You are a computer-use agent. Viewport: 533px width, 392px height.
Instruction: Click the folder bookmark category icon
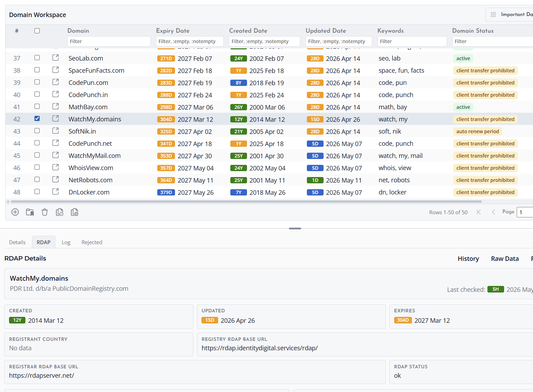click(x=30, y=212)
